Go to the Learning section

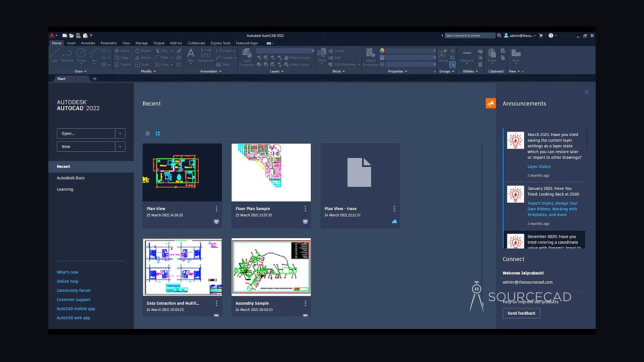[65, 189]
